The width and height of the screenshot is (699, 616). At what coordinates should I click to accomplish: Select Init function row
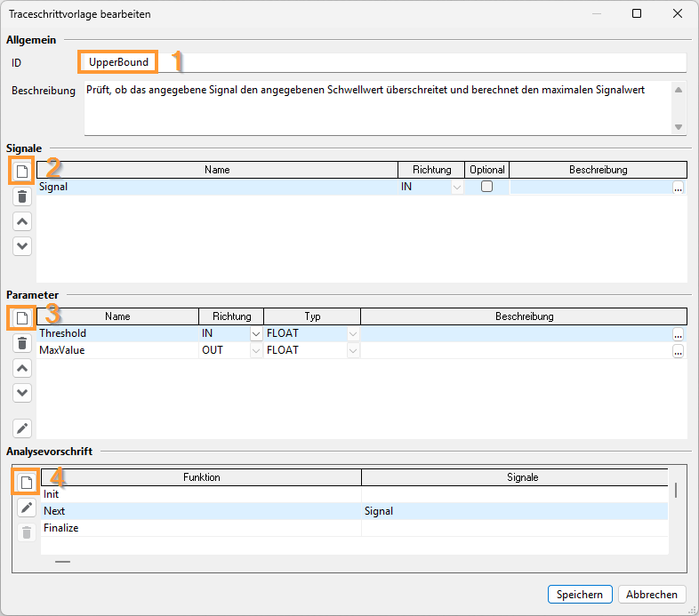point(355,494)
